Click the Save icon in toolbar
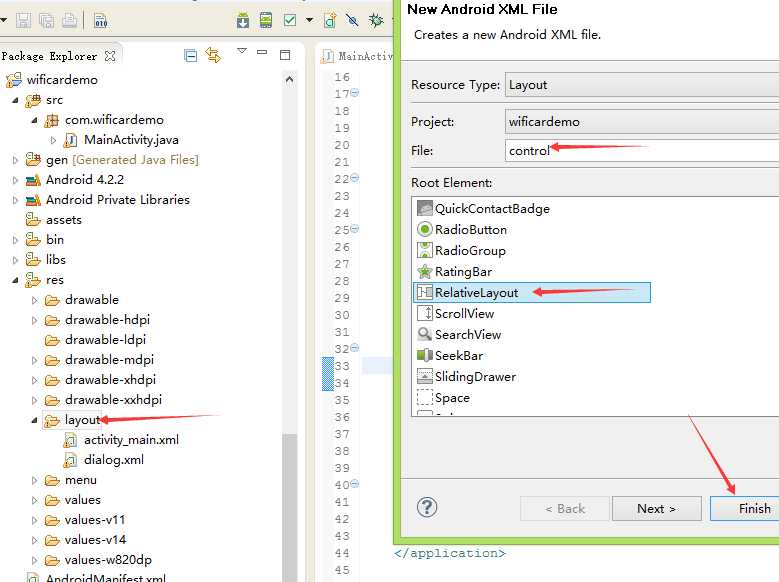Image resolution: width=779 pixels, height=582 pixels. (23, 20)
